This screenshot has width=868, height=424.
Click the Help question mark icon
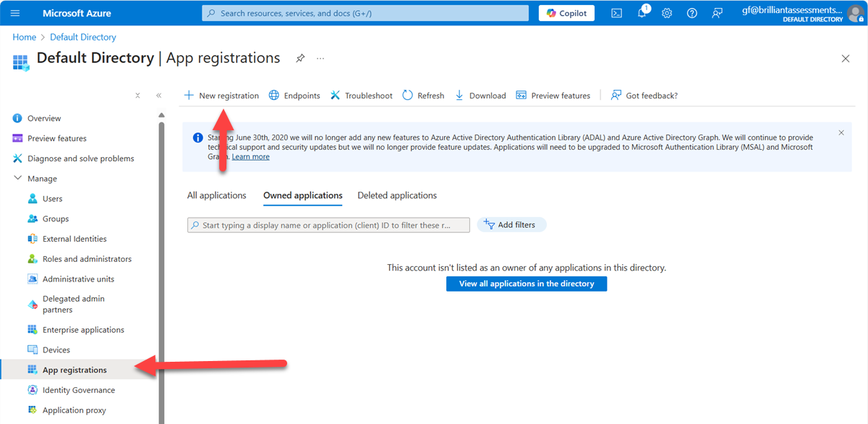(692, 13)
